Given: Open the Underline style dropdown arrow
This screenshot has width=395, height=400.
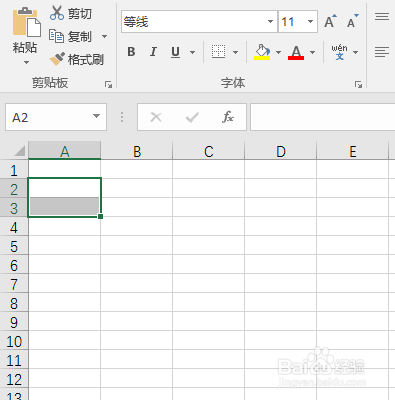Looking at the screenshot, I should pos(192,52).
